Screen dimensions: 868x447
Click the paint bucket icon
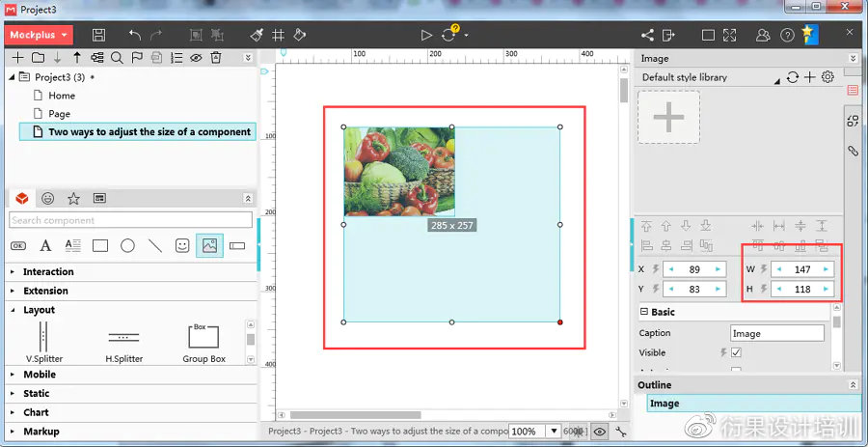pos(299,35)
